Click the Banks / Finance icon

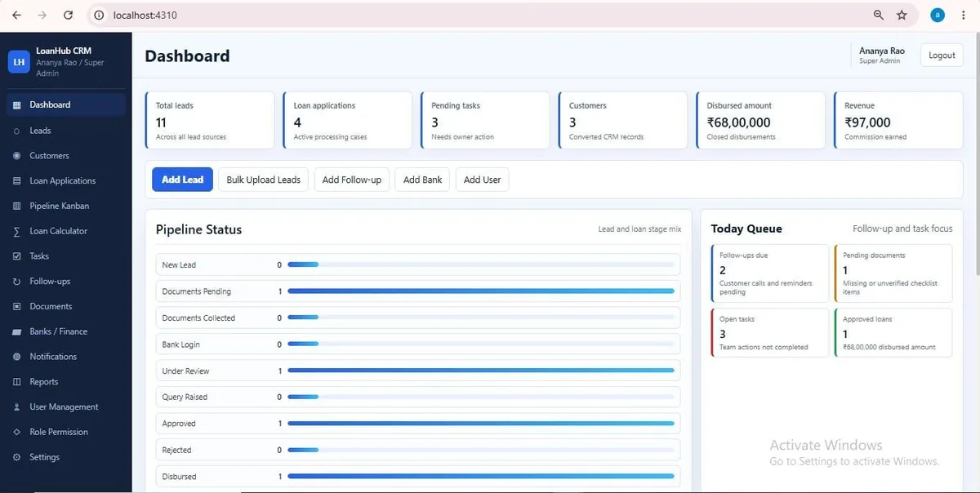[x=17, y=332]
